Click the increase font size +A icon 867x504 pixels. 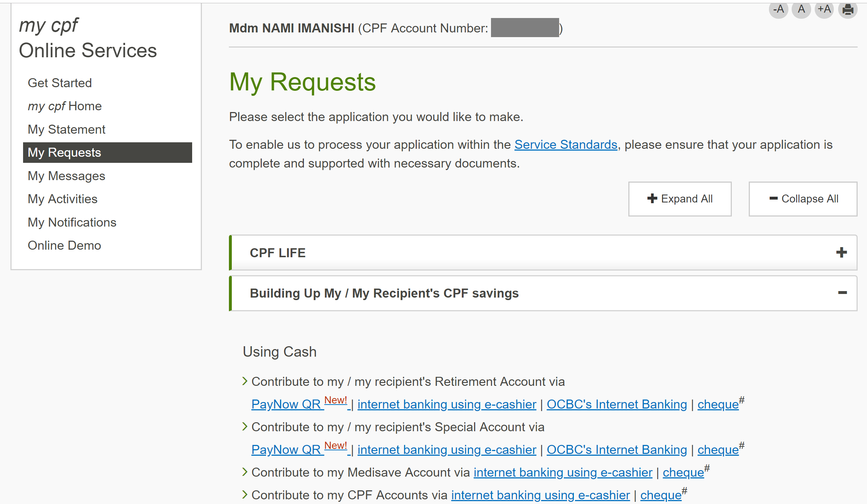[x=824, y=9]
